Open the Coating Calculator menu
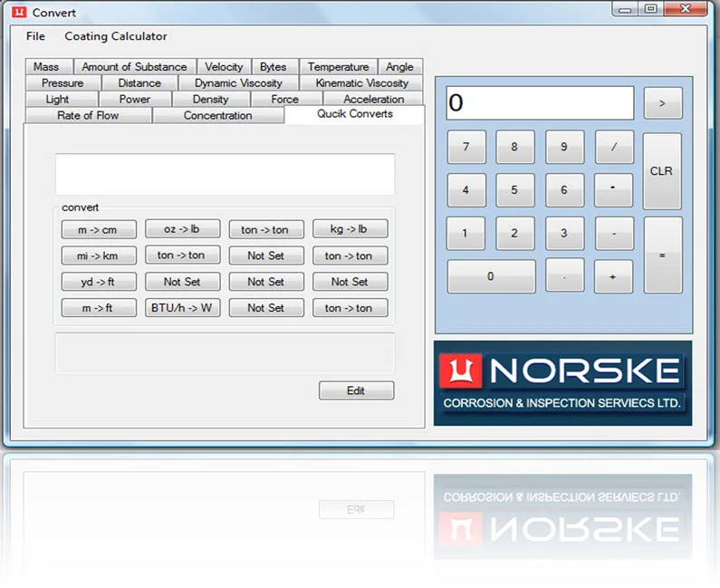720x588 pixels. (x=116, y=36)
